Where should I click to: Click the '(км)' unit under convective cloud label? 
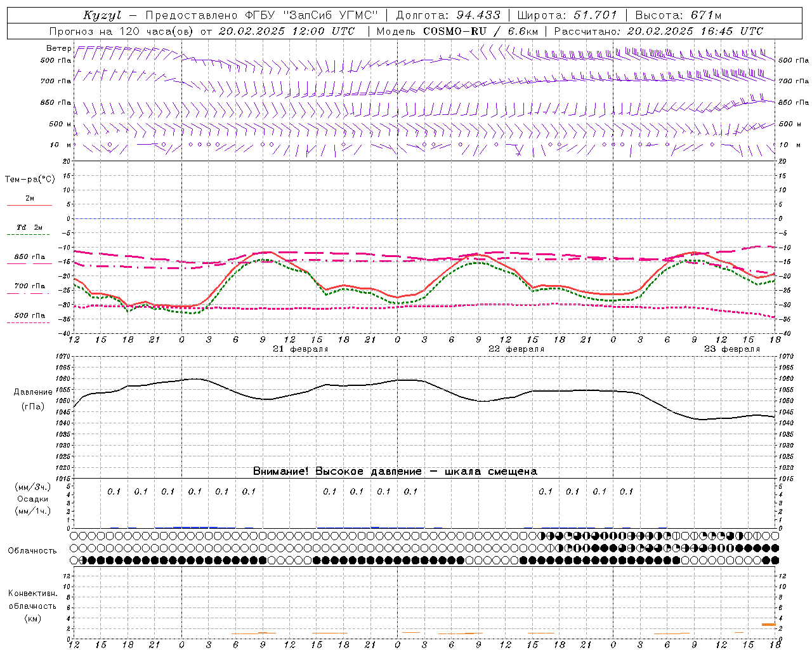(33, 618)
